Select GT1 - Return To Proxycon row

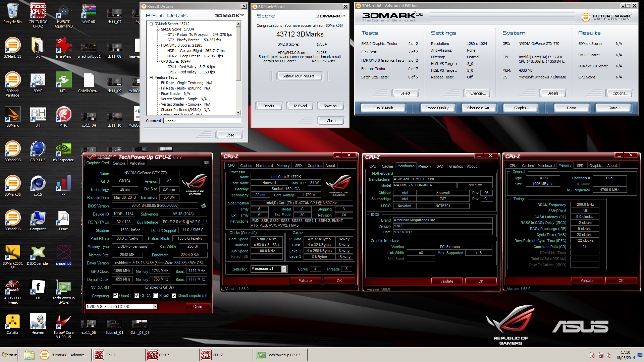pyautogui.click(x=200, y=35)
